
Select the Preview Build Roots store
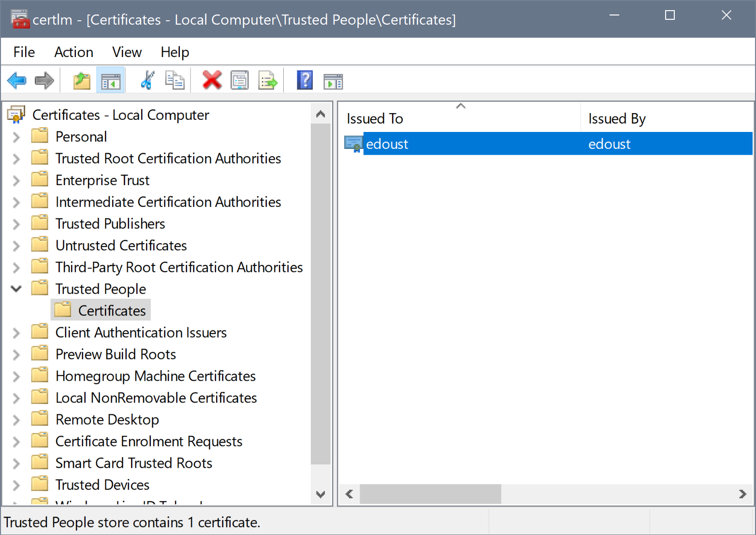(116, 354)
